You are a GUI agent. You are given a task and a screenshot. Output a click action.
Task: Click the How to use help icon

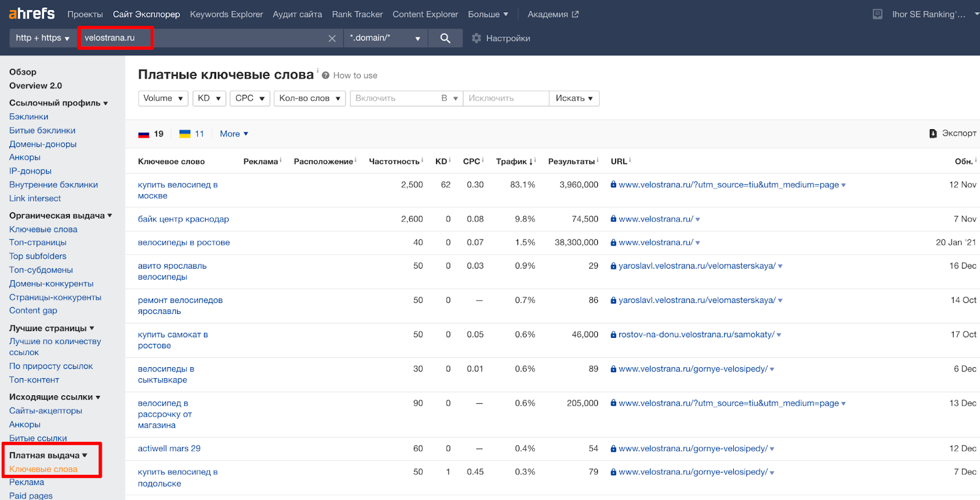(326, 75)
